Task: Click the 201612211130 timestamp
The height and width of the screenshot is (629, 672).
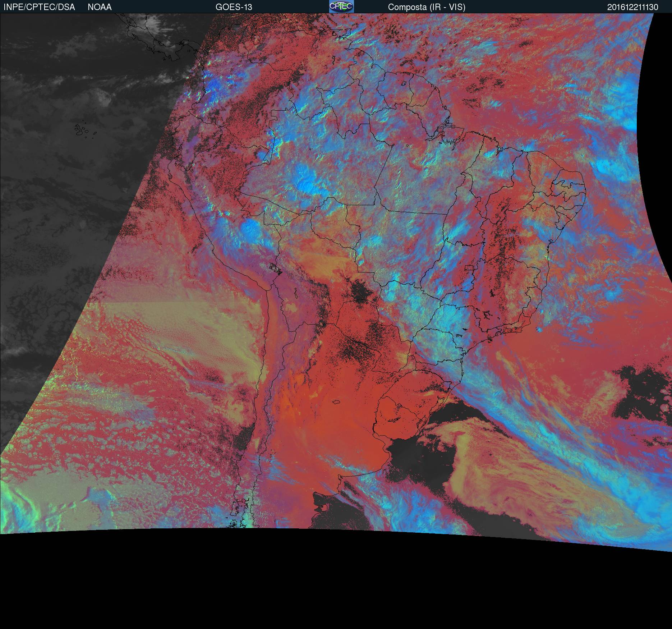Action: 632,7
